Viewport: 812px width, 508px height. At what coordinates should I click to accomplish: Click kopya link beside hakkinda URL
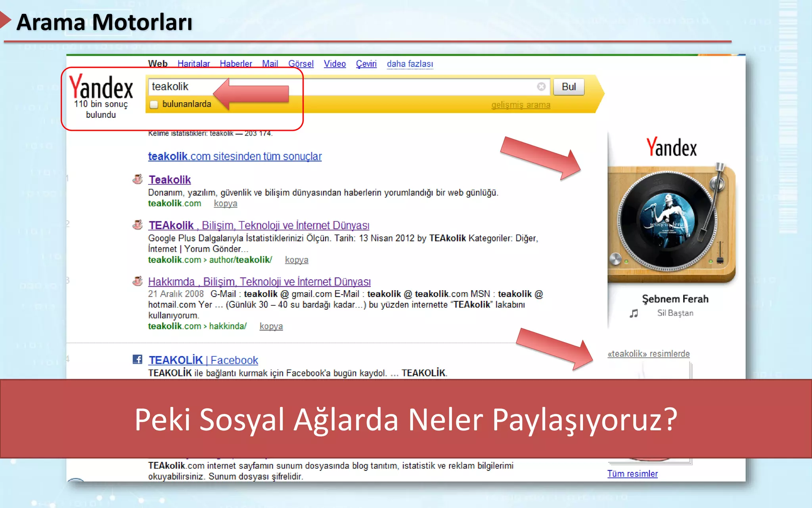[x=271, y=326]
